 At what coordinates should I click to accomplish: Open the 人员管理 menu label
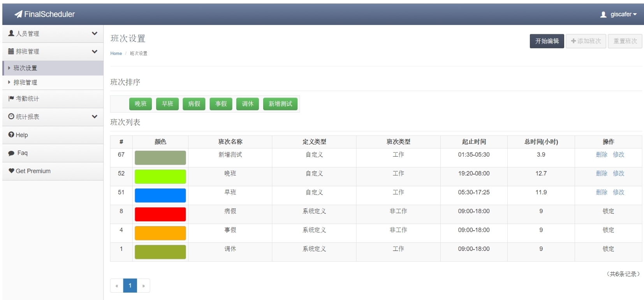coord(28,34)
